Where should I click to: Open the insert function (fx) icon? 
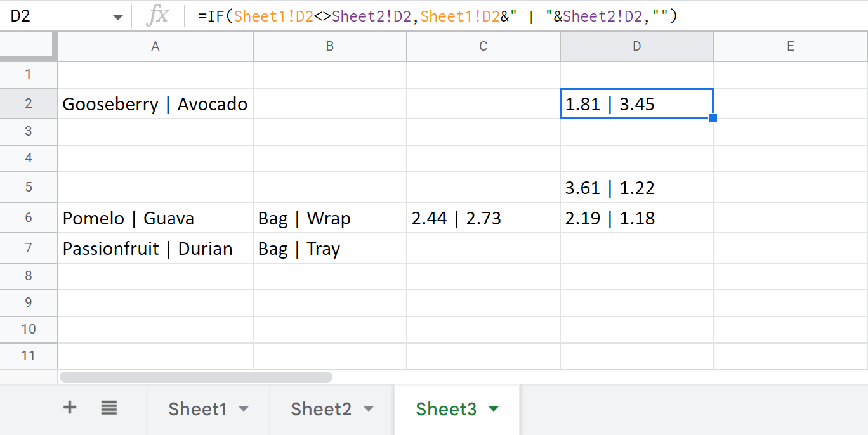(x=159, y=16)
